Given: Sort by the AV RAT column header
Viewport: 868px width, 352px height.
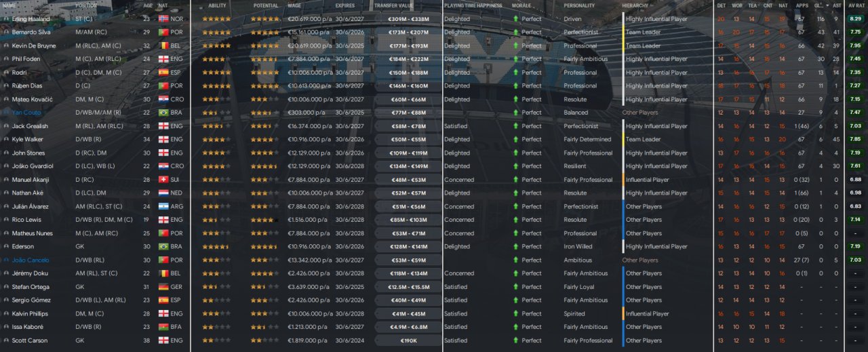Looking at the screenshot, I should point(856,5).
